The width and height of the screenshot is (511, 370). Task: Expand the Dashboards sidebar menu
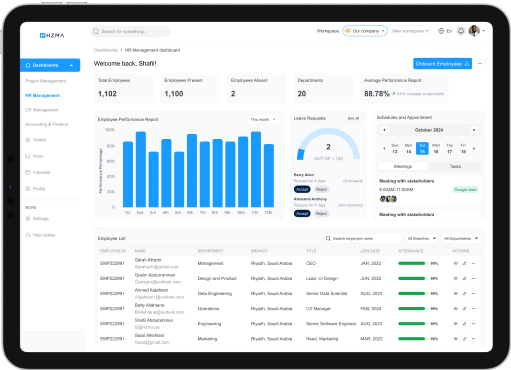tap(50, 65)
